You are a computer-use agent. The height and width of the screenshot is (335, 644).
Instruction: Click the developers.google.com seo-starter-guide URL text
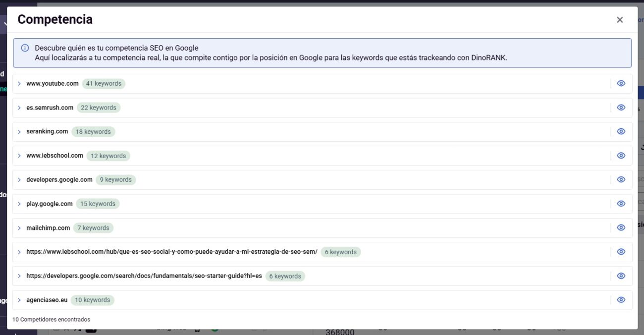(144, 276)
